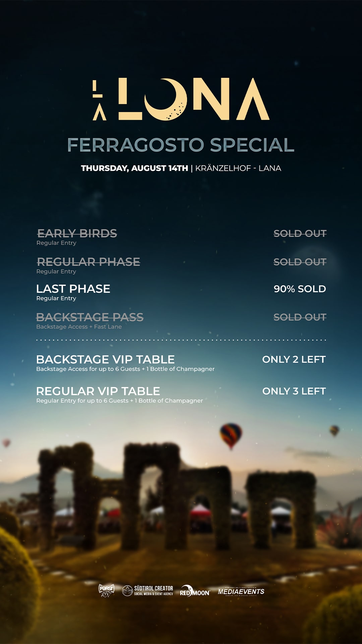Screen dimensions: 362x644
Task: Click the La Lona crescent moon logo
Action: 166,99
